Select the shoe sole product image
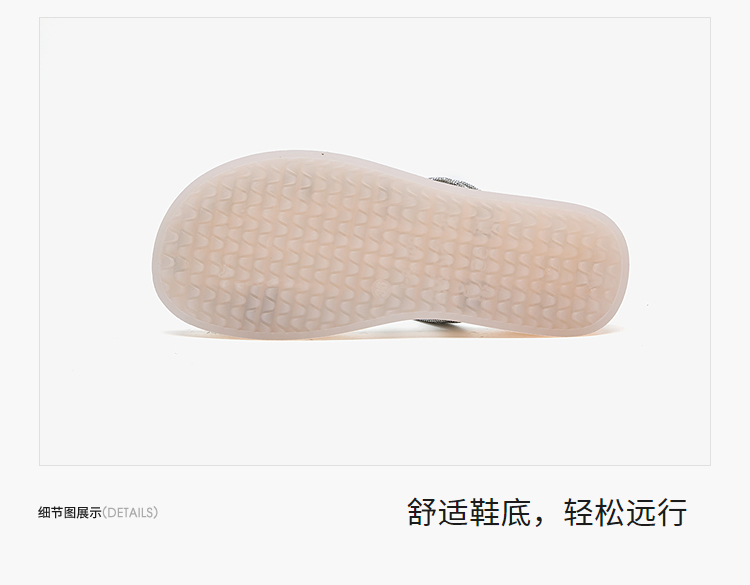 [x=391, y=245]
